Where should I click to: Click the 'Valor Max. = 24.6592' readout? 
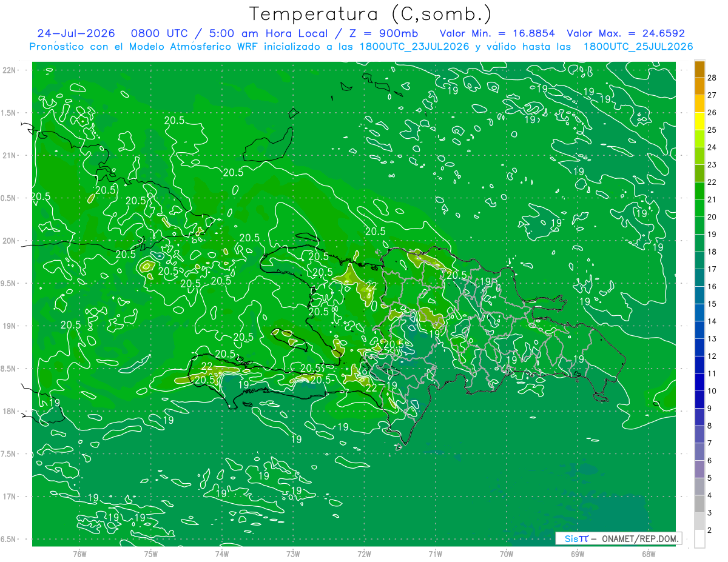[x=625, y=33]
